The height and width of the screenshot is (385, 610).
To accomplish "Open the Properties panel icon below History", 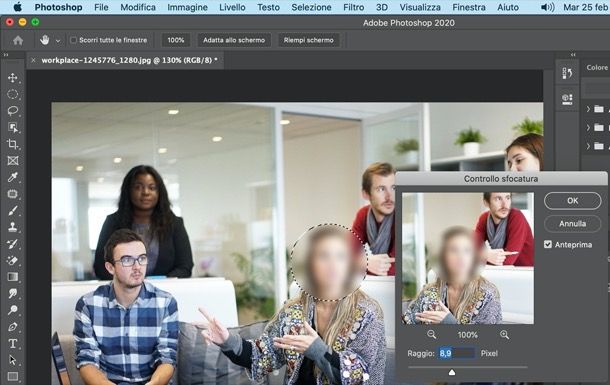I will pyautogui.click(x=567, y=99).
